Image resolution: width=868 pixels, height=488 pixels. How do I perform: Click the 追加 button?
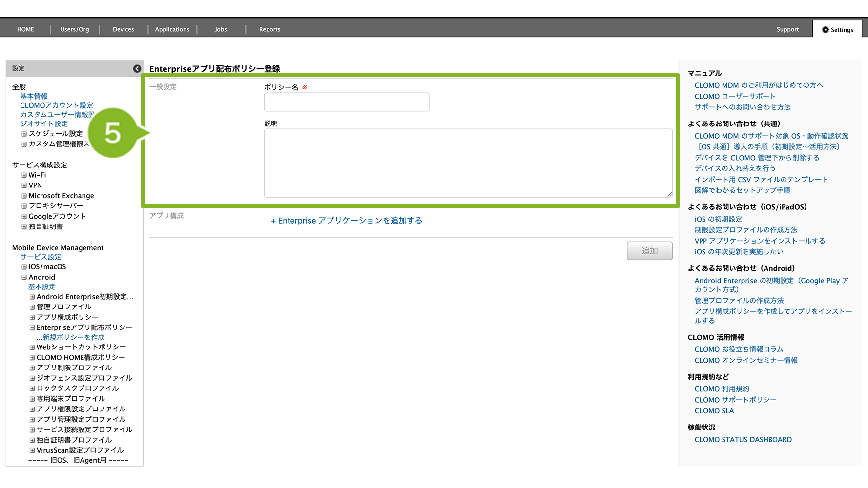point(649,251)
